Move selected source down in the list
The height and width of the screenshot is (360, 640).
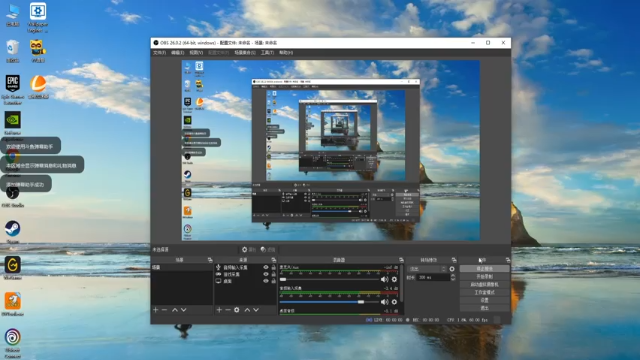point(256,310)
